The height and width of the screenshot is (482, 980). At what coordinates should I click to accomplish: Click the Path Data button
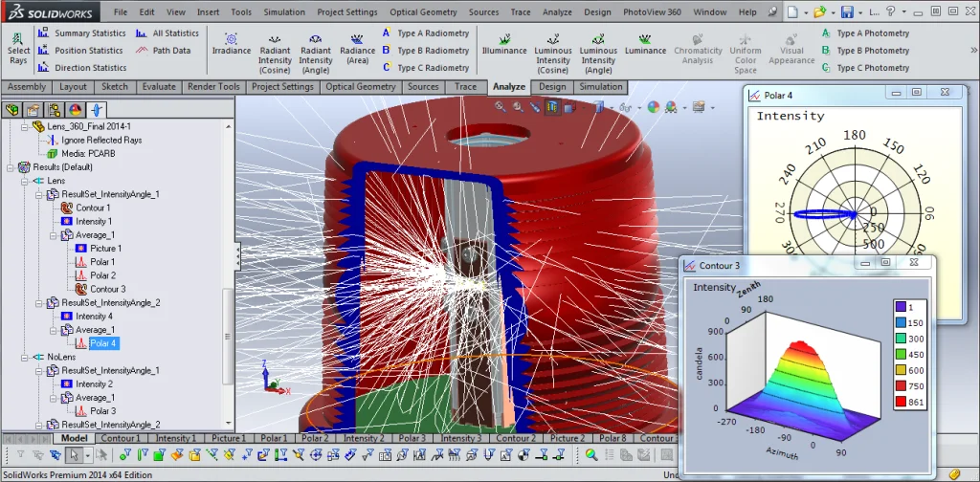tap(164, 51)
